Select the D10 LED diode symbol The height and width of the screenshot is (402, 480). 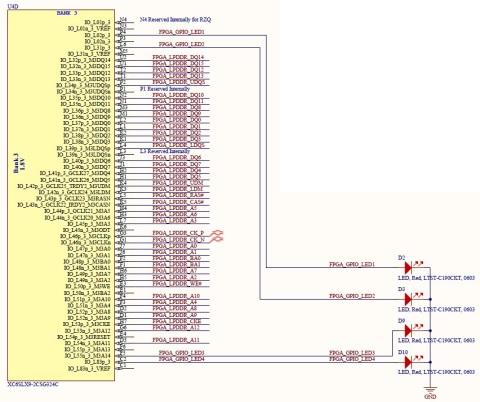click(x=409, y=362)
